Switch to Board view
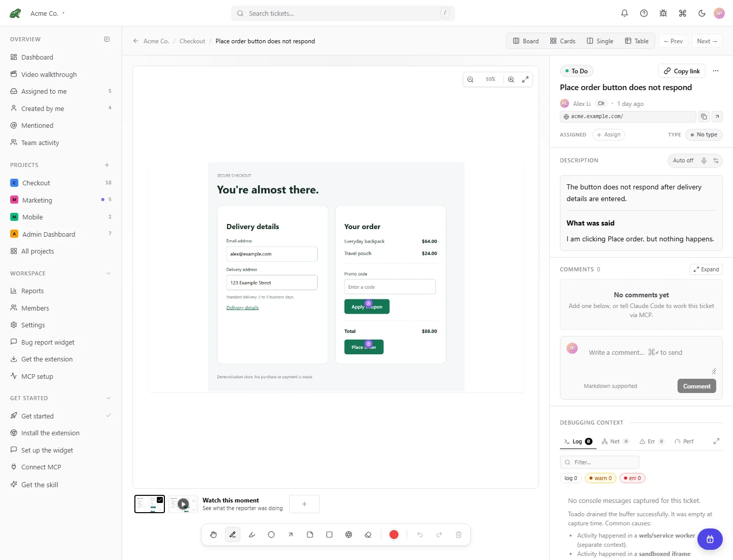 click(x=526, y=41)
